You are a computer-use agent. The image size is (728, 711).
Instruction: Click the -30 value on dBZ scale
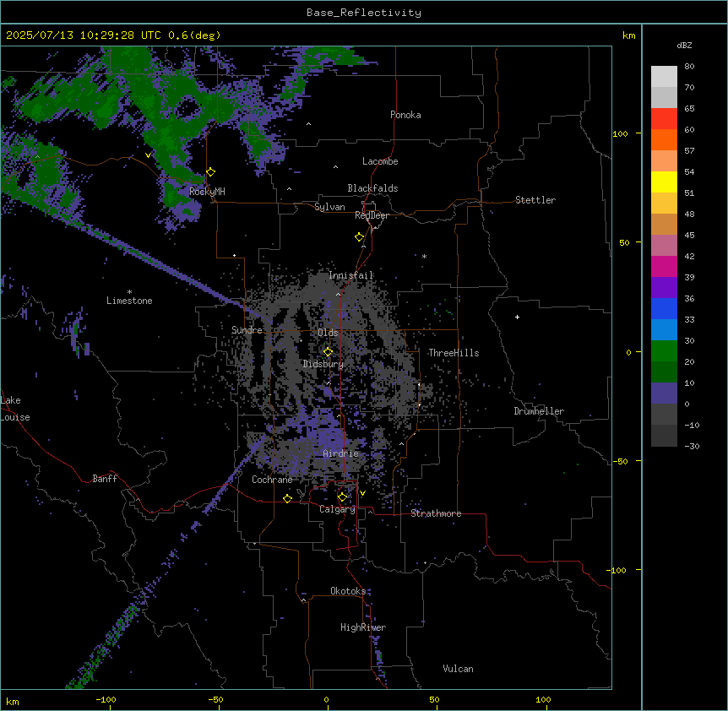(x=692, y=447)
